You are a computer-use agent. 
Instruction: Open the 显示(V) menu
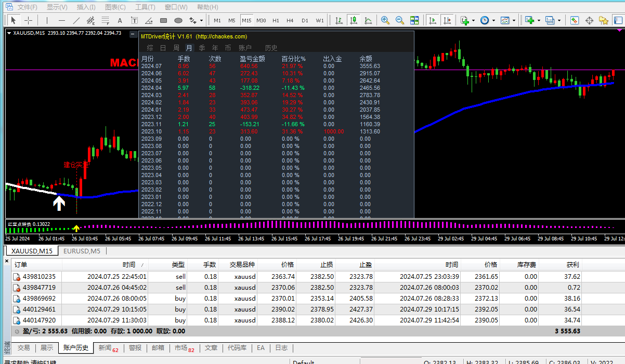pyautogui.click(x=57, y=7)
